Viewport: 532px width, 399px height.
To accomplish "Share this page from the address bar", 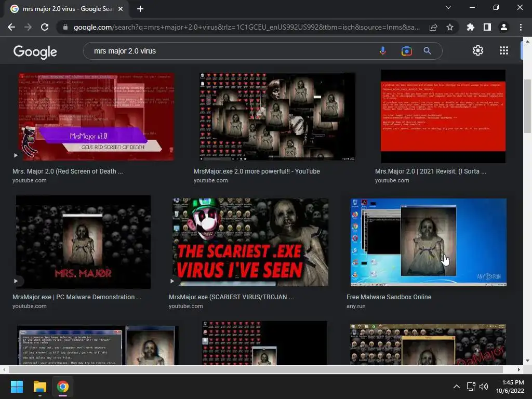I will (433, 27).
